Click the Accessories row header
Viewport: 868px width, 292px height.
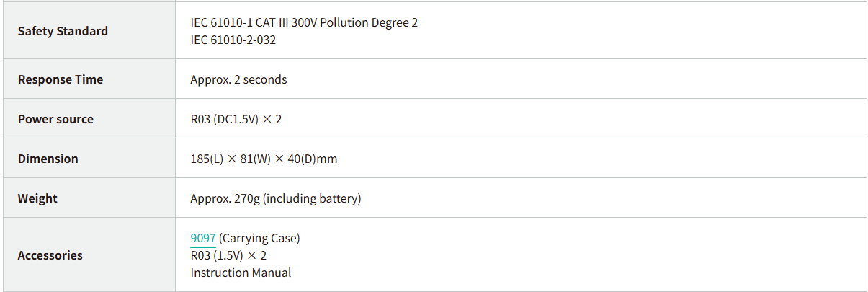click(x=50, y=255)
